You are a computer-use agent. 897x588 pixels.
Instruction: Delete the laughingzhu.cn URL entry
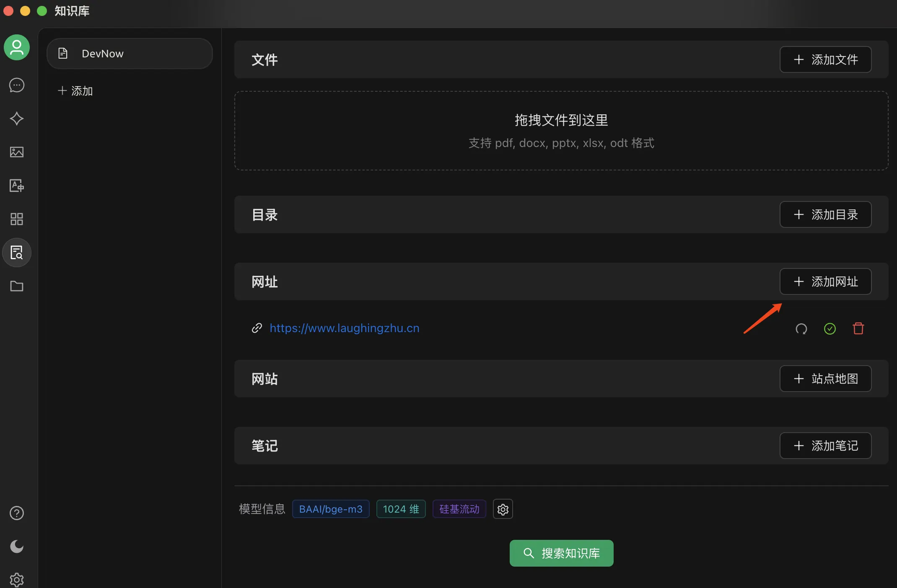tap(858, 329)
